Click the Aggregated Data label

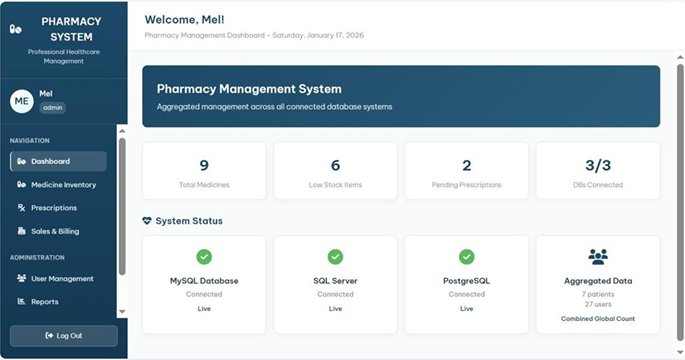[598, 281]
